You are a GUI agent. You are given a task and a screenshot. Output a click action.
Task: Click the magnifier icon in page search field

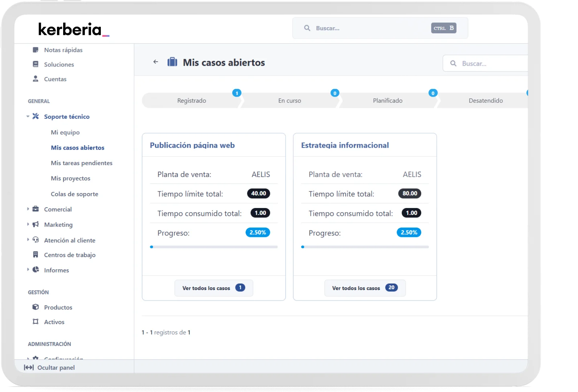pyautogui.click(x=453, y=63)
